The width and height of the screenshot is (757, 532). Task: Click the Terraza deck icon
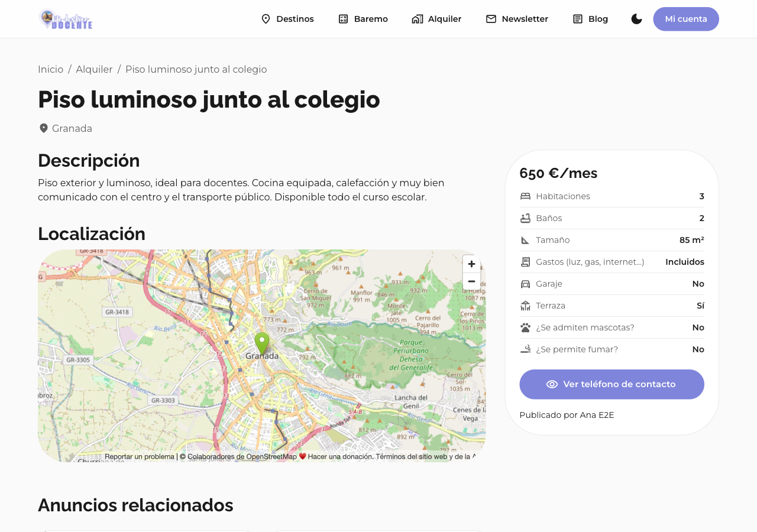(525, 306)
